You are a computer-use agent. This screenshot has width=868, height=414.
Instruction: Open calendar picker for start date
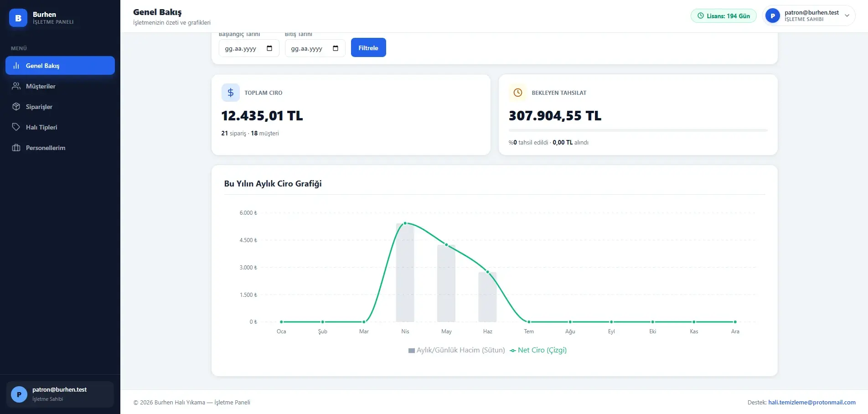269,48
